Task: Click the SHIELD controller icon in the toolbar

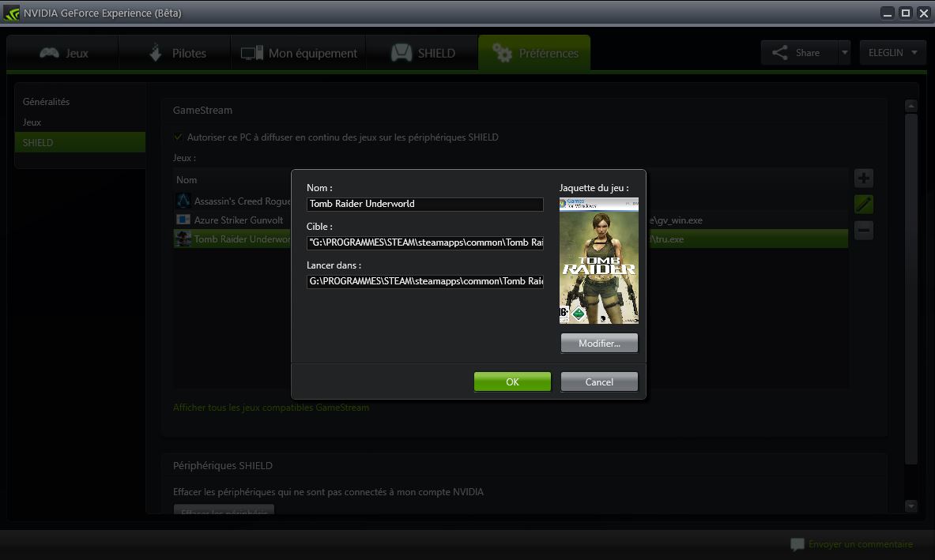Action: click(403, 52)
